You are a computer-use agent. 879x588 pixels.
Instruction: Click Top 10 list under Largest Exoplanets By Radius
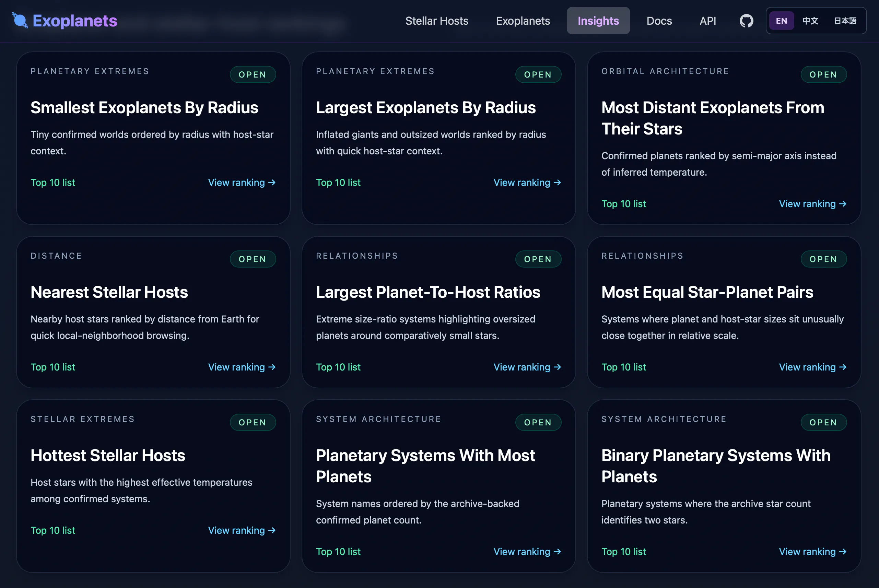tap(338, 183)
